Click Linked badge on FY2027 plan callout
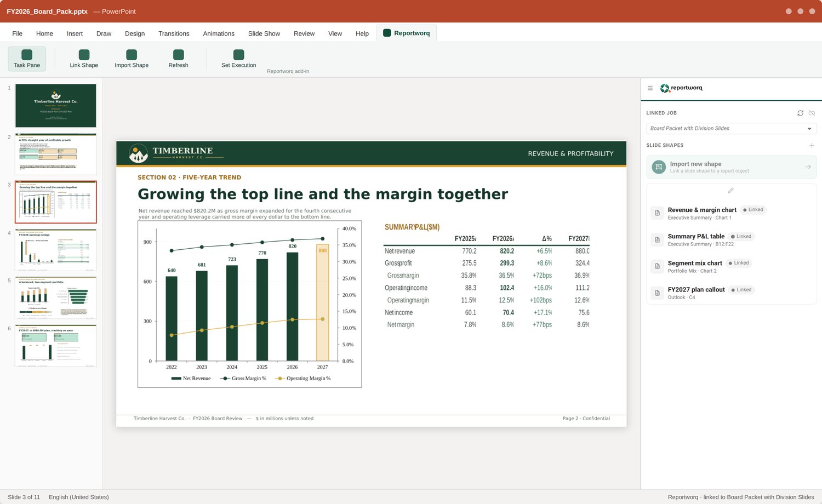 [x=741, y=290]
